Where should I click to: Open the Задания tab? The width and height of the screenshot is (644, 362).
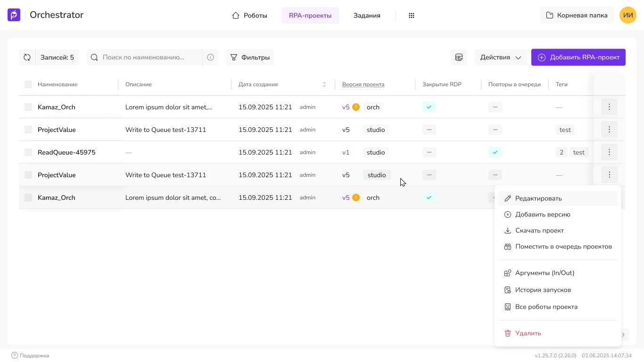[367, 16]
